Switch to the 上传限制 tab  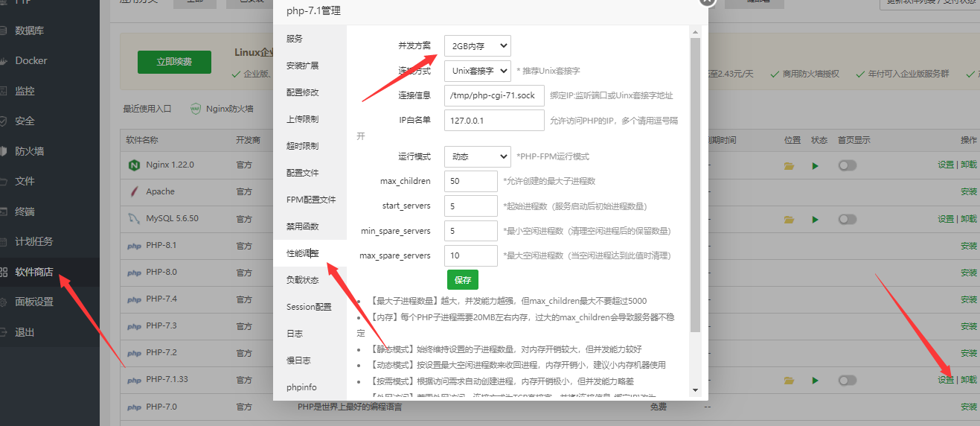point(310,119)
